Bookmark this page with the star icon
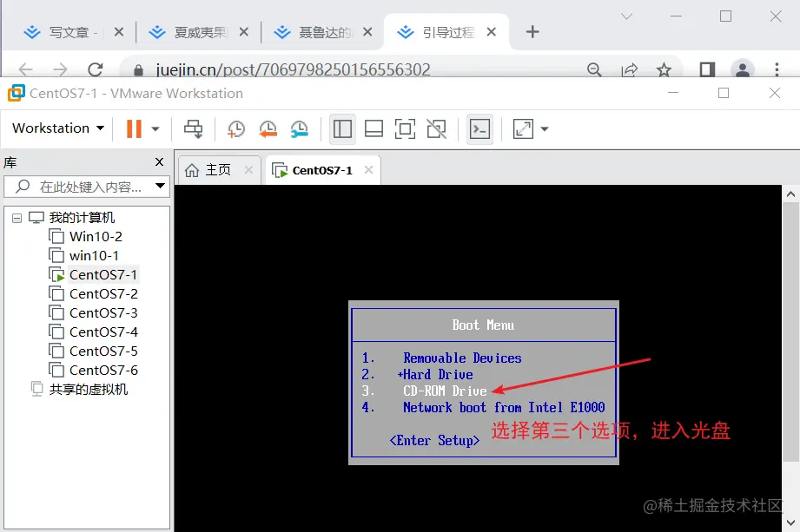Screen dimensions: 800x532 tap(664, 69)
